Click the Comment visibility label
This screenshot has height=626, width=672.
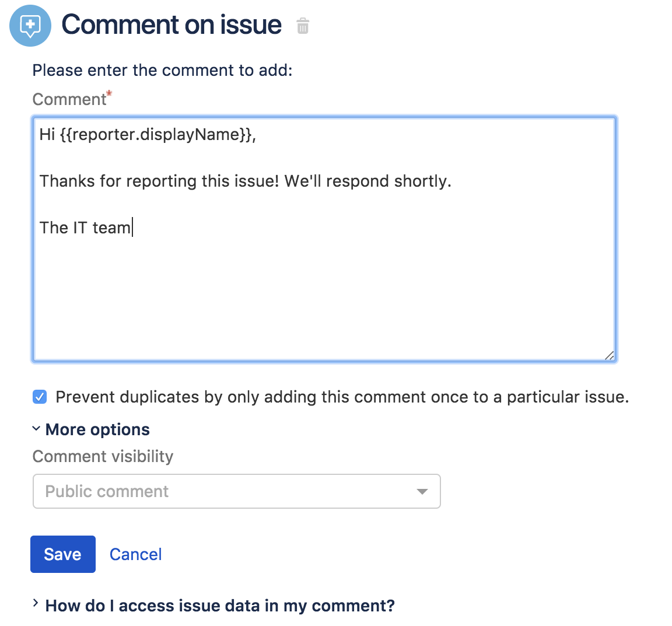point(103,457)
